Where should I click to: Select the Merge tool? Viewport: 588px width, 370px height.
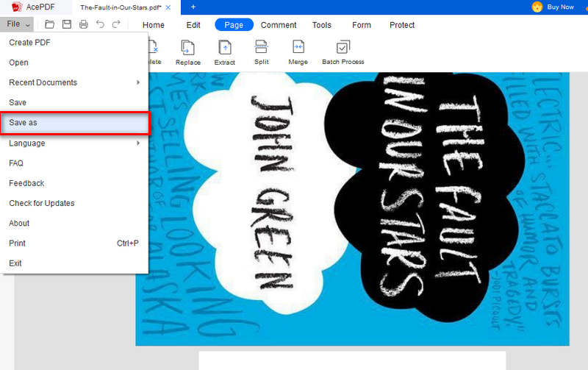tap(298, 52)
